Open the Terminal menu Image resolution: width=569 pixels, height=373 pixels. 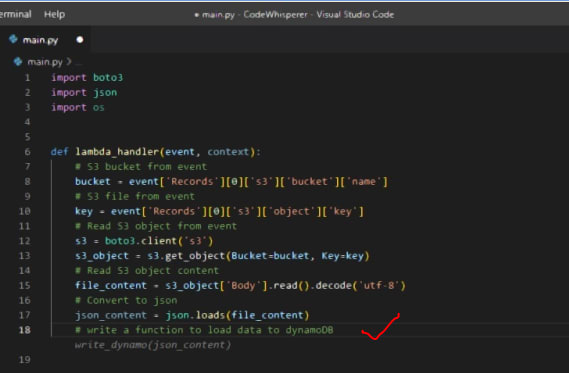[x=15, y=15]
